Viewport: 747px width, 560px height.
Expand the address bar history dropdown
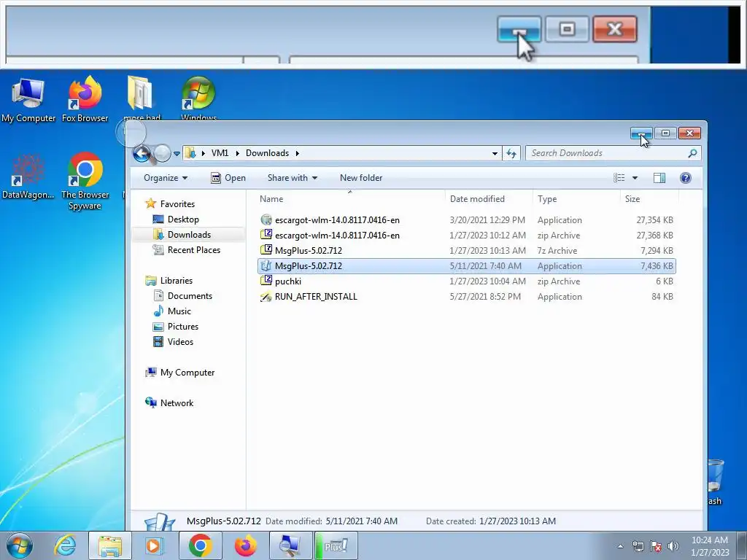pyautogui.click(x=495, y=153)
